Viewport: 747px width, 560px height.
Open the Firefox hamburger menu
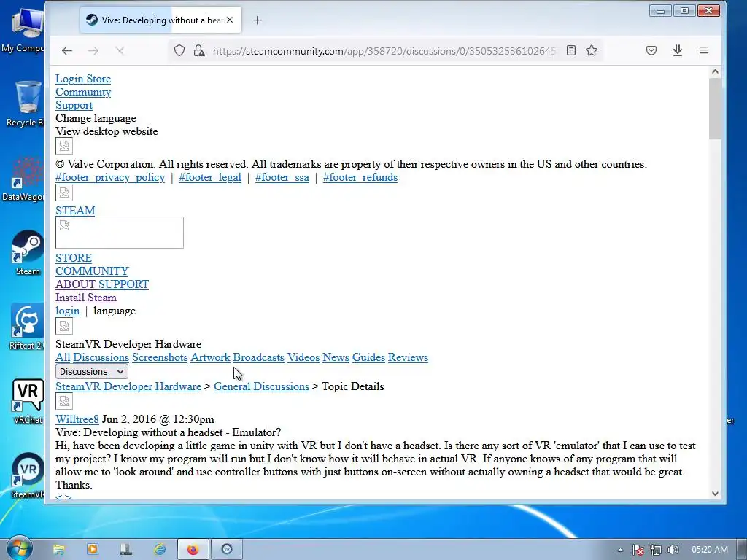click(704, 50)
